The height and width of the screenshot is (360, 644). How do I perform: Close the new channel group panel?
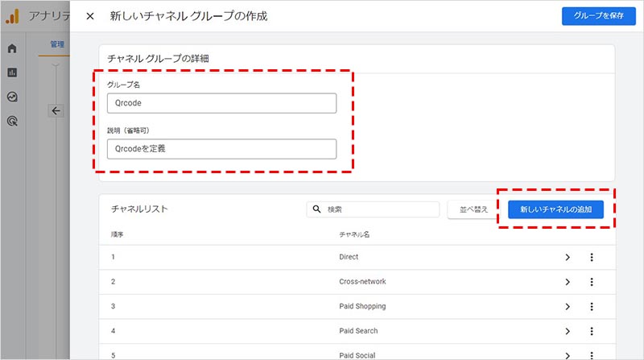pyautogui.click(x=90, y=16)
